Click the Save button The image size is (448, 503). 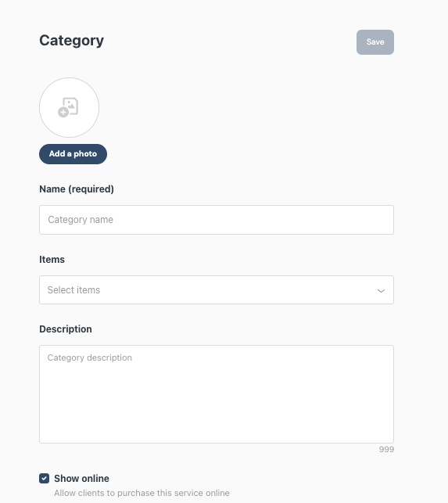pos(375,42)
